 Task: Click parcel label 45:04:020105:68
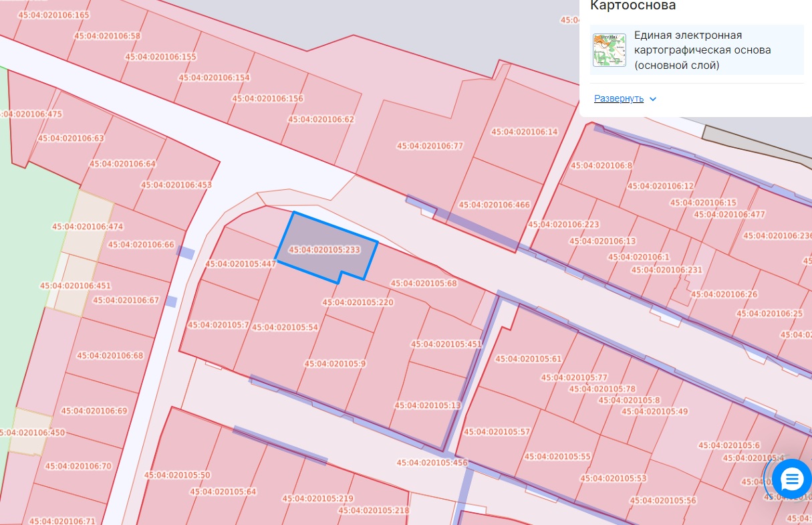click(x=424, y=283)
